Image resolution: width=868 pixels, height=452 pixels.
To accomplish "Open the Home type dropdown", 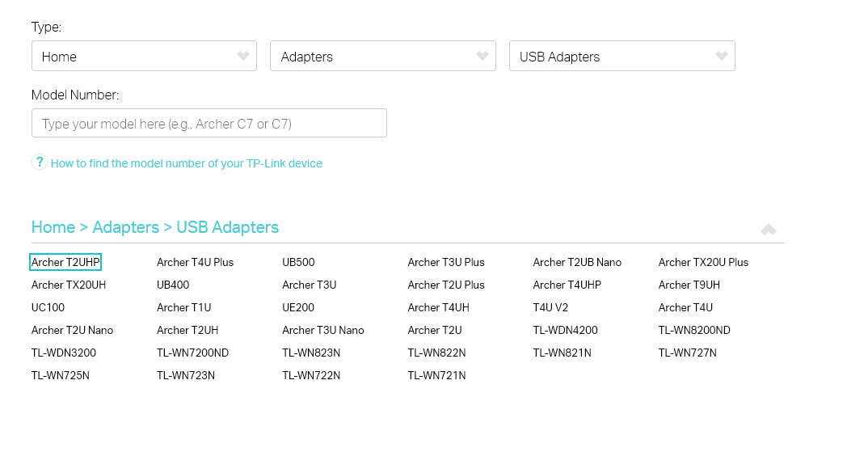I will pos(144,56).
